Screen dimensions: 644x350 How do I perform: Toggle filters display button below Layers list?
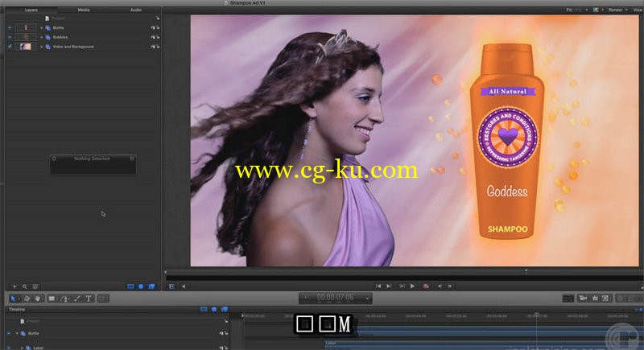tap(151, 286)
